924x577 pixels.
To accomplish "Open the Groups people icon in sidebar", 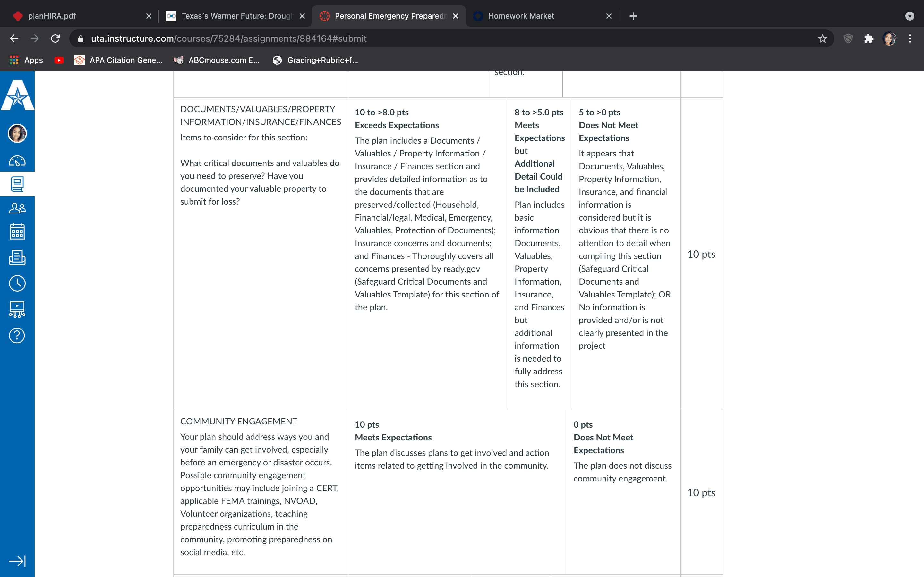I will pyautogui.click(x=17, y=208).
